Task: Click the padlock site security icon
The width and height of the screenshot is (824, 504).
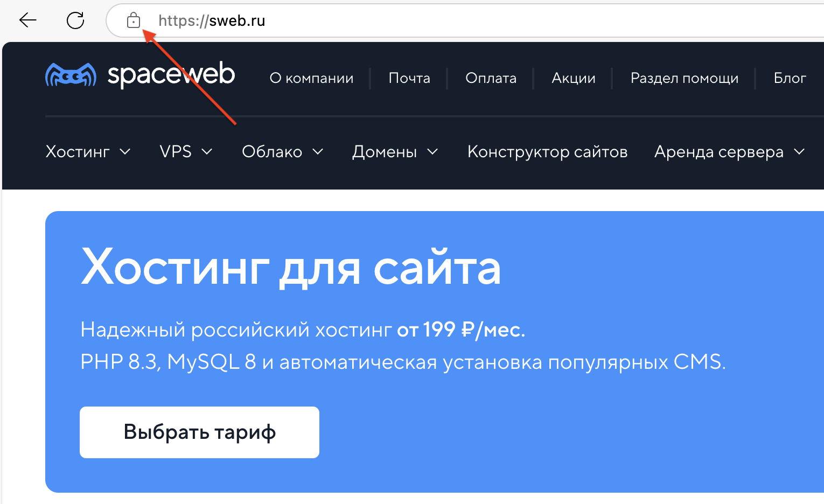Action: pos(133,21)
